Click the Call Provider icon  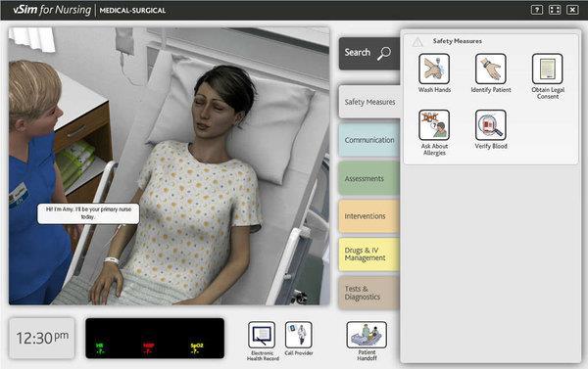(299, 335)
